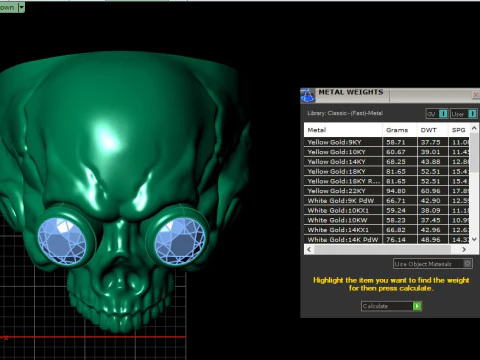
Task: Click the metal list scroll-down arrow
Action: tap(474, 239)
